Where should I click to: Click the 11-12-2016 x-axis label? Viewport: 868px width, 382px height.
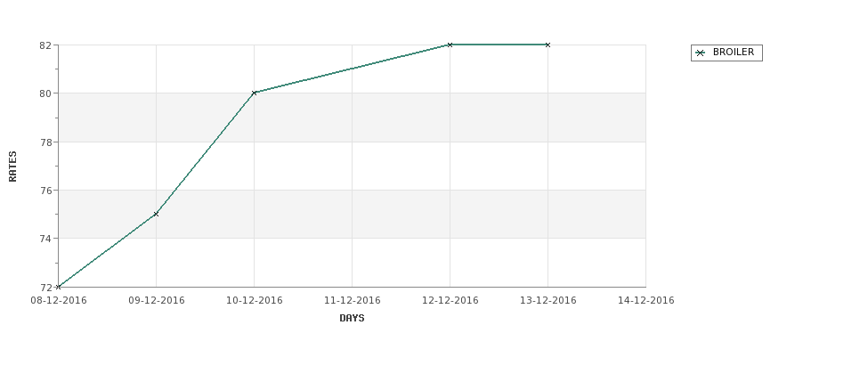352,301
